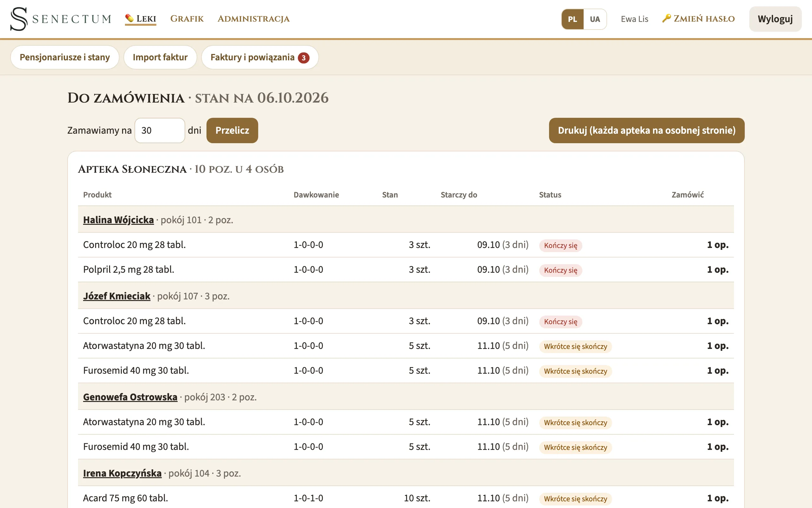This screenshot has width=812, height=508.
Task: Open Józef Kmieciak's profile link
Action: point(117,296)
